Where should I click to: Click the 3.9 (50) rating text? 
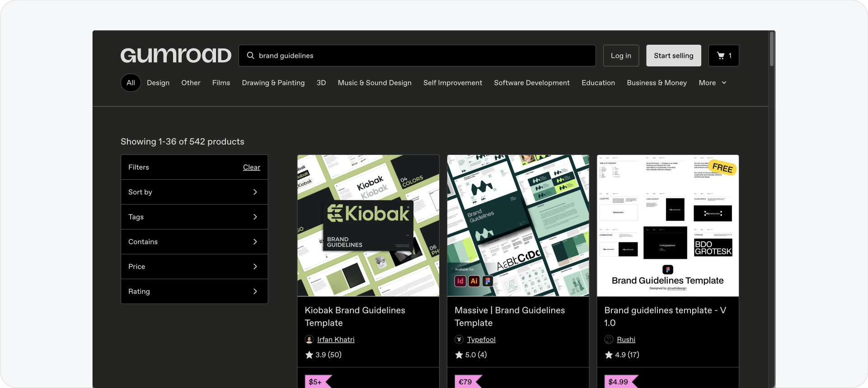(328, 355)
